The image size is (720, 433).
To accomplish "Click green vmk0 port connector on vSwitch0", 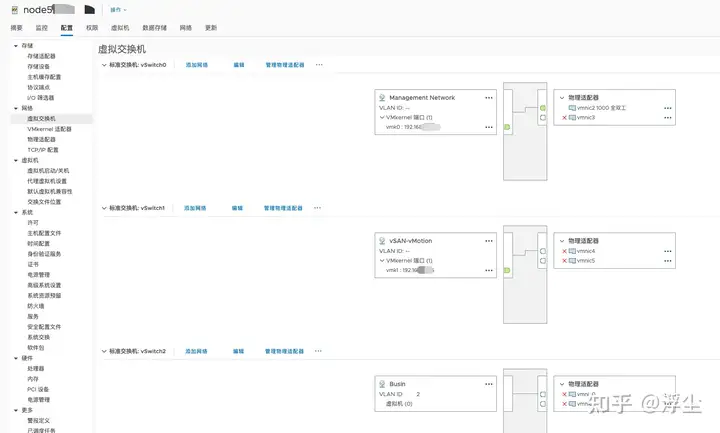I will point(507,127).
